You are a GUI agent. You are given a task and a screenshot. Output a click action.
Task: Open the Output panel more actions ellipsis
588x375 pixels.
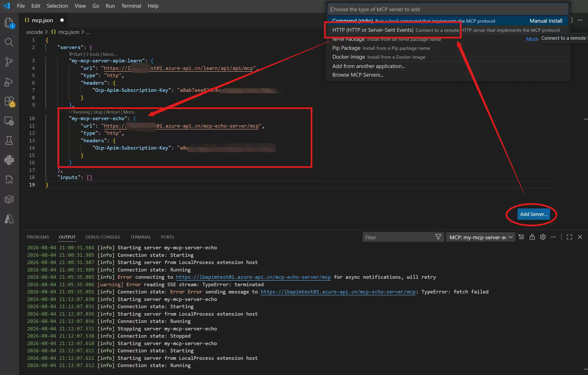tap(553, 237)
